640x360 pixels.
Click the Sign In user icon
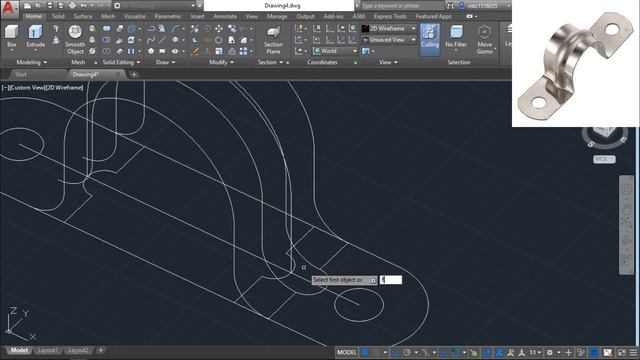(x=462, y=6)
